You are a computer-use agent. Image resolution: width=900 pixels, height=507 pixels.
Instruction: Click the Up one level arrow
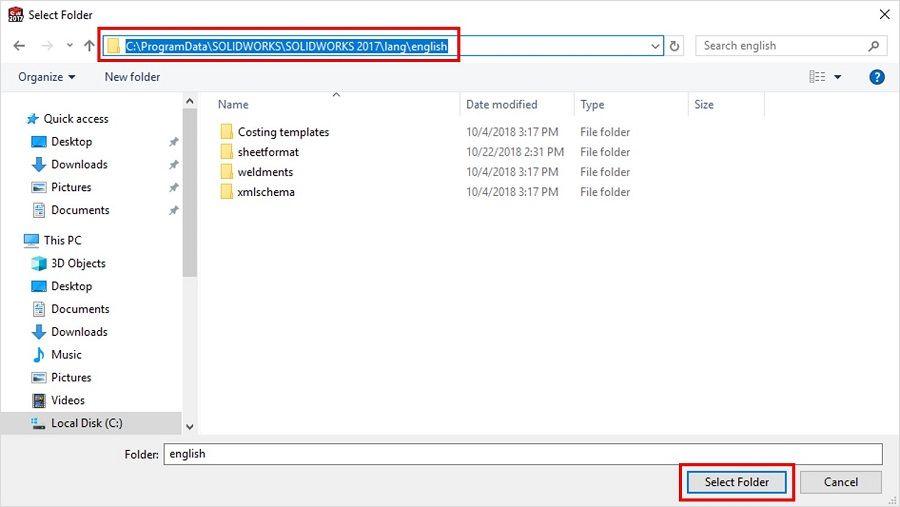pos(89,46)
